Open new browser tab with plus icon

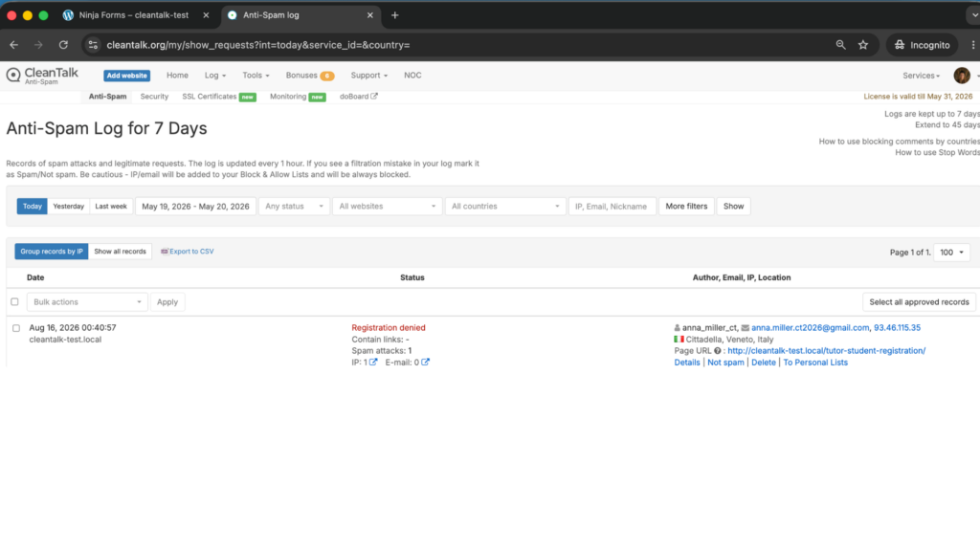pyautogui.click(x=394, y=15)
